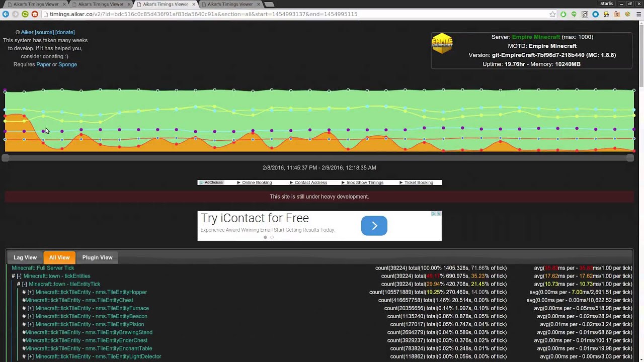Click the Minecraft::Full Server Tick entry

click(x=43, y=268)
